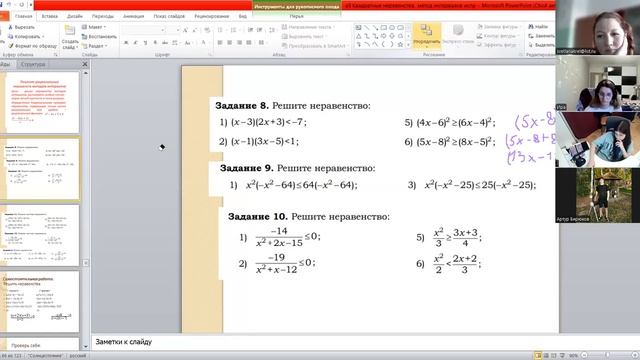Open the font color picker
This screenshot has height=360, width=640.
204,42
